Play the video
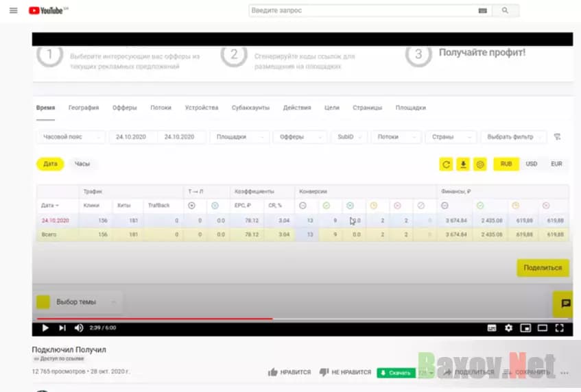Screen dimensions: 581x392 45,328
